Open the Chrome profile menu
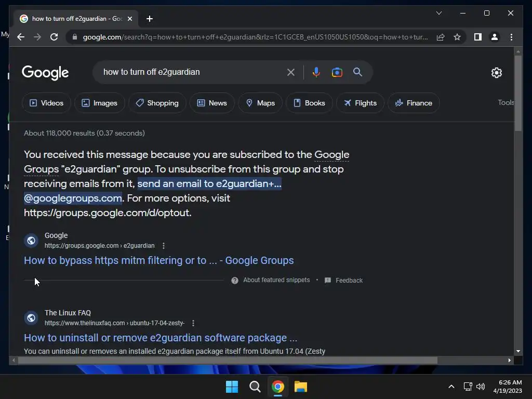532x399 pixels. point(495,37)
